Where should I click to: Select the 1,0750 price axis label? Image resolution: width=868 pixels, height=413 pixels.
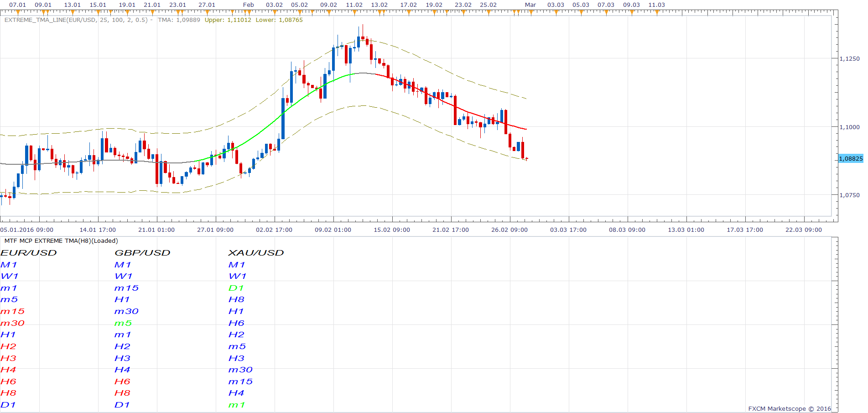(849, 195)
